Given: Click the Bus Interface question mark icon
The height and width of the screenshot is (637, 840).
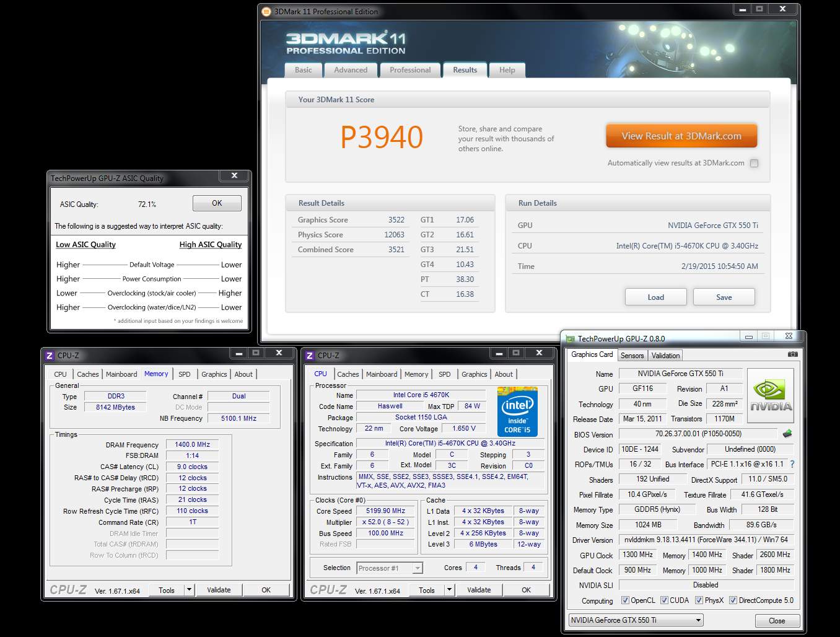Looking at the screenshot, I should click(x=792, y=464).
